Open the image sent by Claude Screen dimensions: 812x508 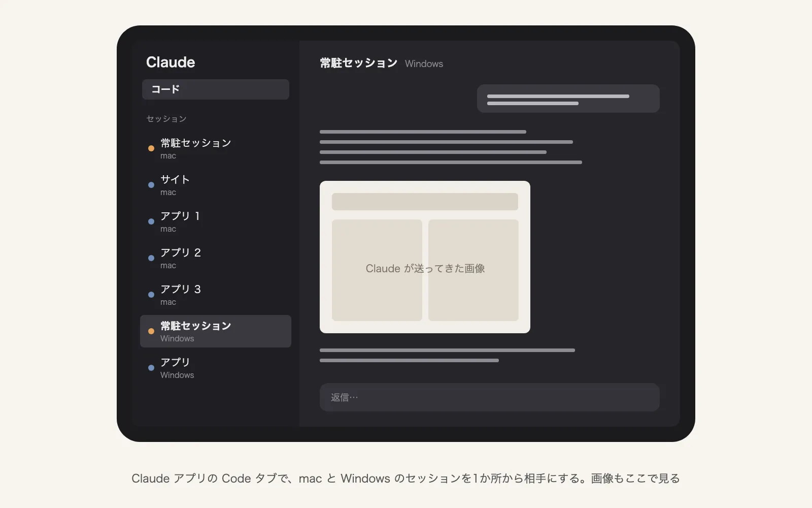[425, 257]
